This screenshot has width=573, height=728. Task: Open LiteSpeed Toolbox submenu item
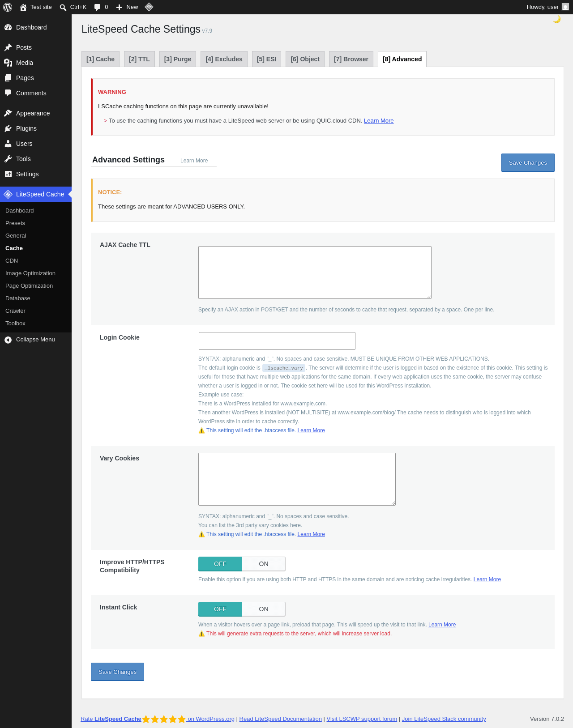pyautogui.click(x=15, y=324)
